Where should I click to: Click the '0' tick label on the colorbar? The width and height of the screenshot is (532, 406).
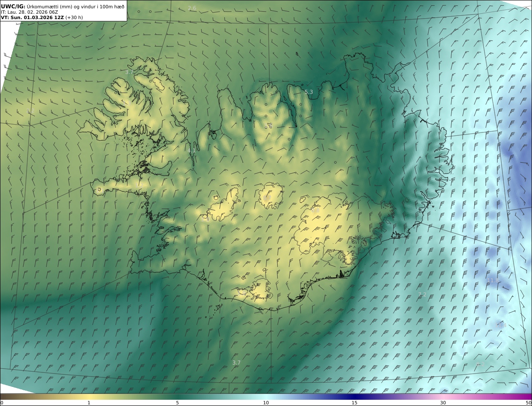(2, 403)
